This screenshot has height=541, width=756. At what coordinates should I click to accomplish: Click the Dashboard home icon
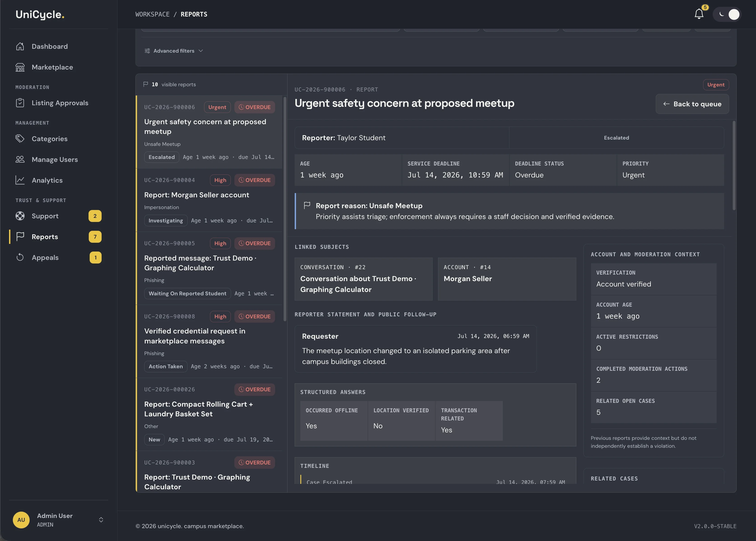pyautogui.click(x=20, y=46)
